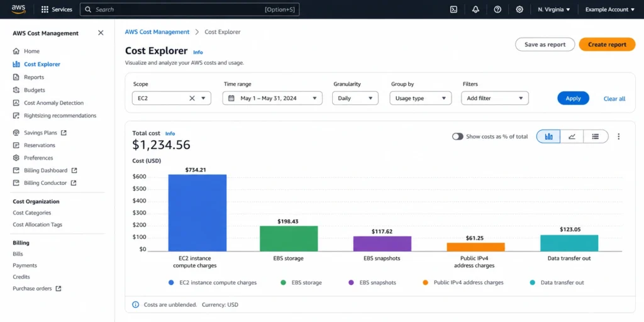Click the Billing Conductor icon
The width and height of the screenshot is (644, 322).
click(x=16, y=183)
